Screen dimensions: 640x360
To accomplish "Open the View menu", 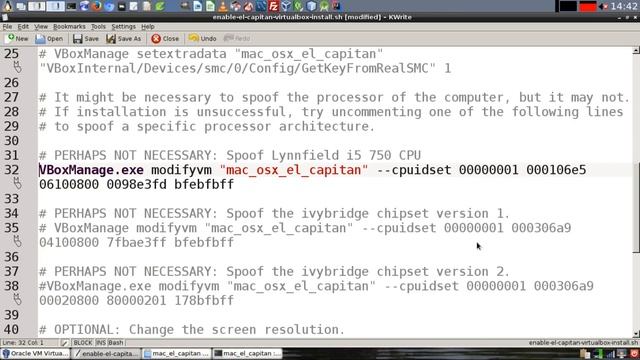I will click(x=41, y=27).
